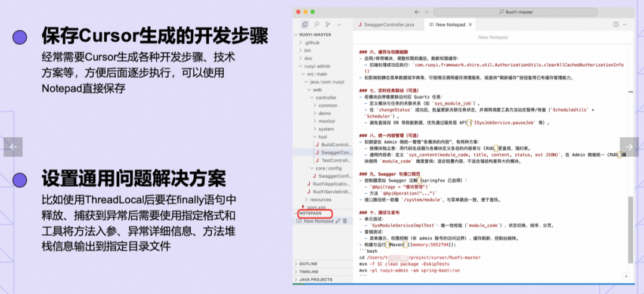Click the '[[memory:5952794]]' reference text

tap(431, 245)
